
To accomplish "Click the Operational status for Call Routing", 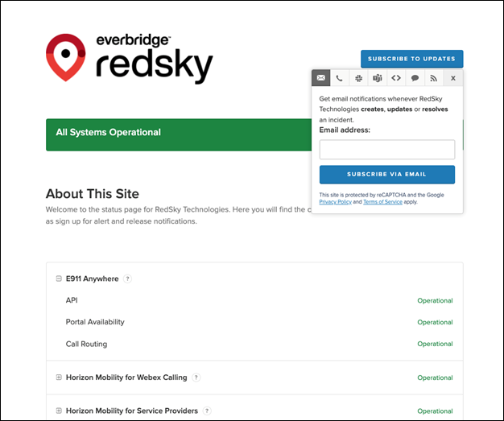I will [435, 344].
